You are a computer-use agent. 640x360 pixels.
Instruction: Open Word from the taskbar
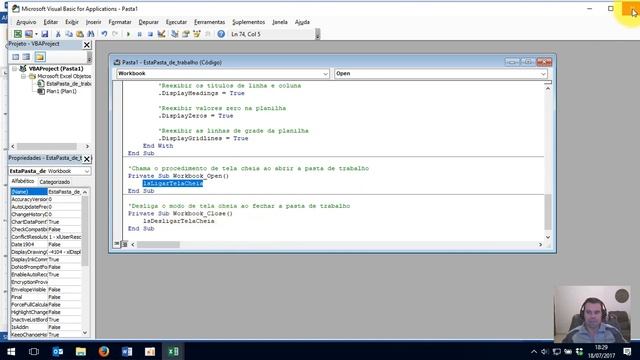point(127,351)
